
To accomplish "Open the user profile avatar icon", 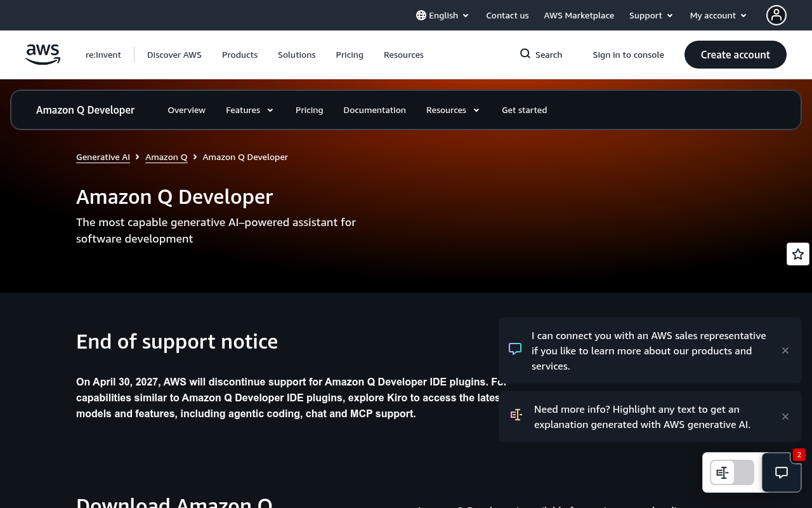I will (776, 15).
